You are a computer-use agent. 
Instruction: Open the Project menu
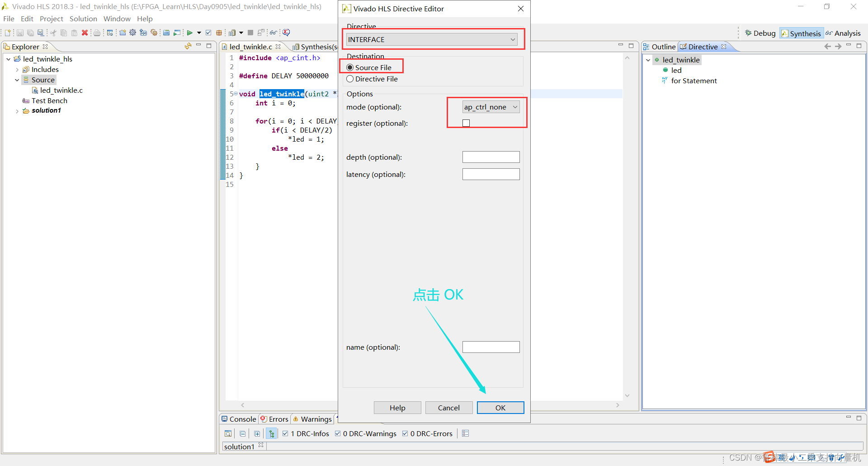point(52,19)
